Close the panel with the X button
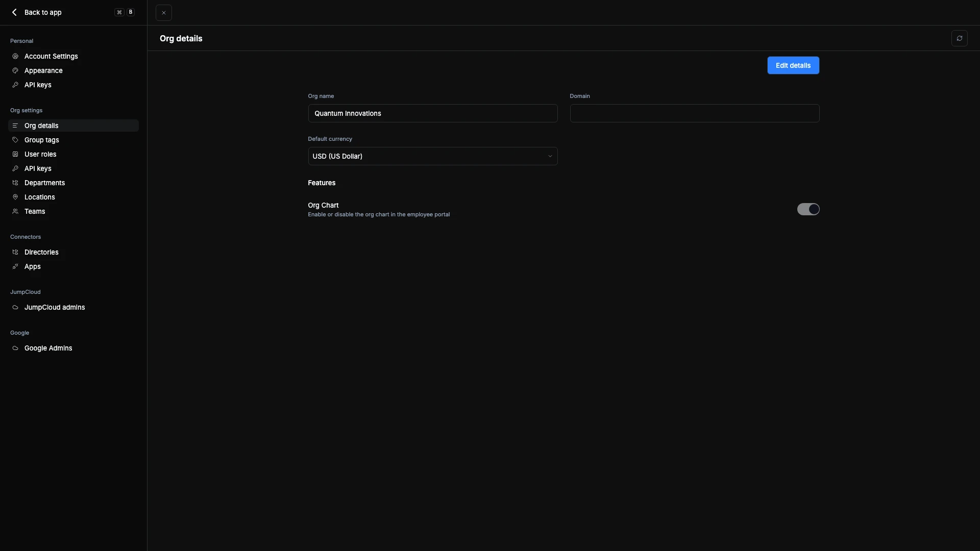 click(163, 13)
